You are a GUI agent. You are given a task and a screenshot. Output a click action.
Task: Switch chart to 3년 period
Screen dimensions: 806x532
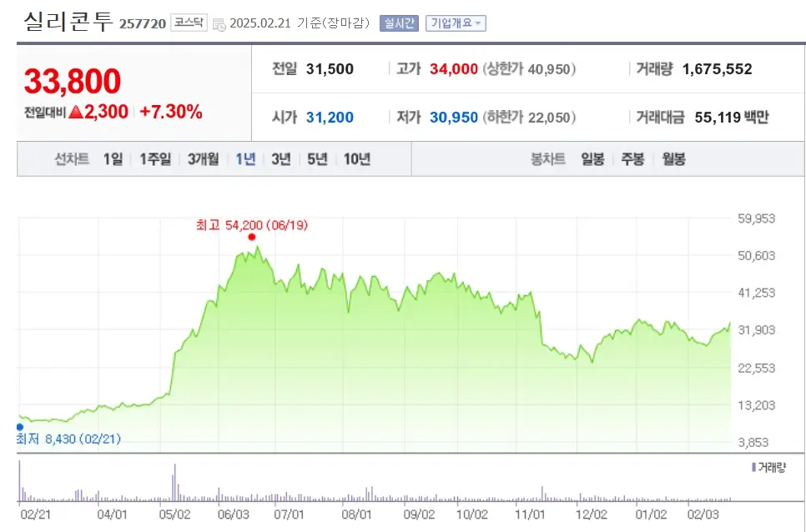coord(281,159)
